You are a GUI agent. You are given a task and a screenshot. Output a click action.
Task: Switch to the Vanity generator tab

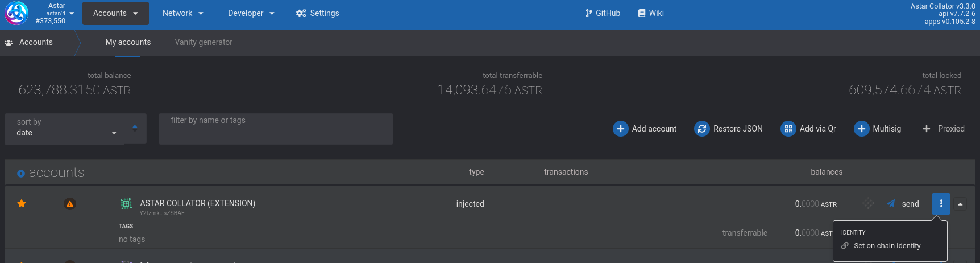click(204, 42)
